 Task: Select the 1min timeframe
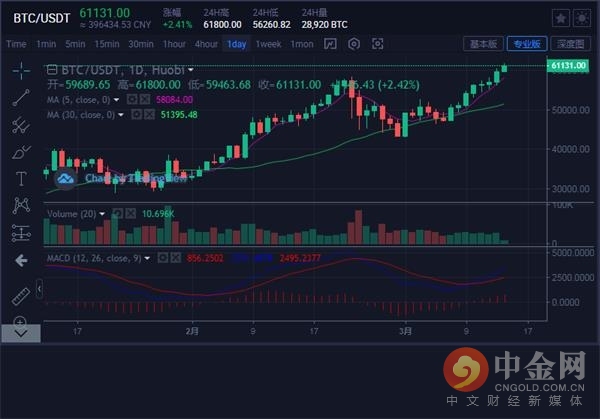[46, 44]
